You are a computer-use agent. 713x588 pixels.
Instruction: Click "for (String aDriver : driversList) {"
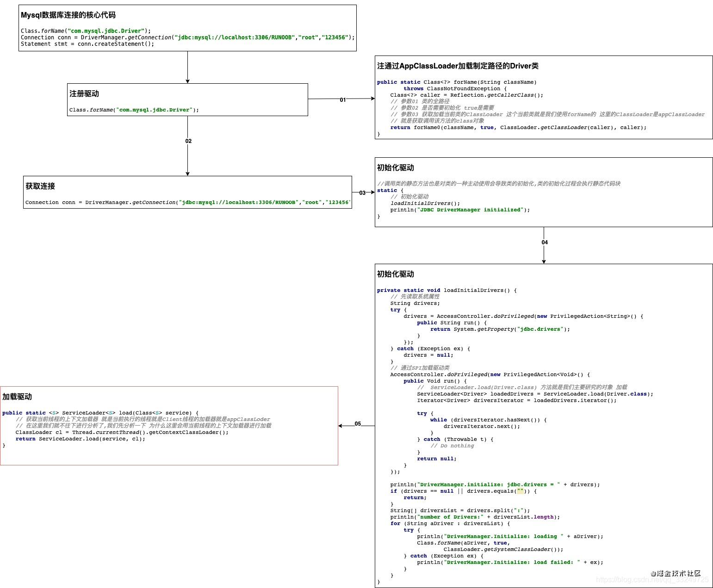coord(450,523)
